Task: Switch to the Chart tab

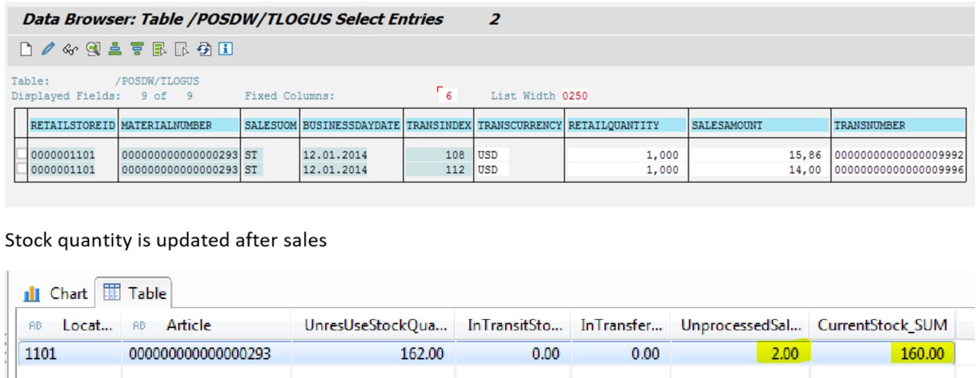Action: pos(55,293)
